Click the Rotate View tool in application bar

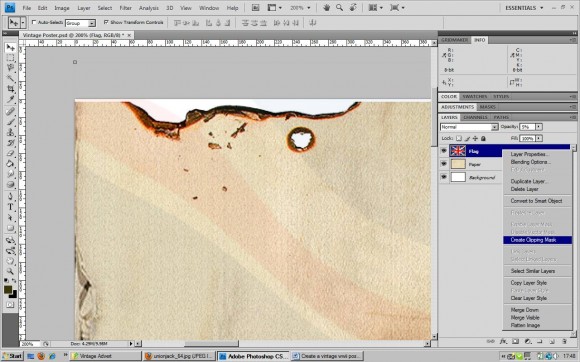(x=353, y=8)
